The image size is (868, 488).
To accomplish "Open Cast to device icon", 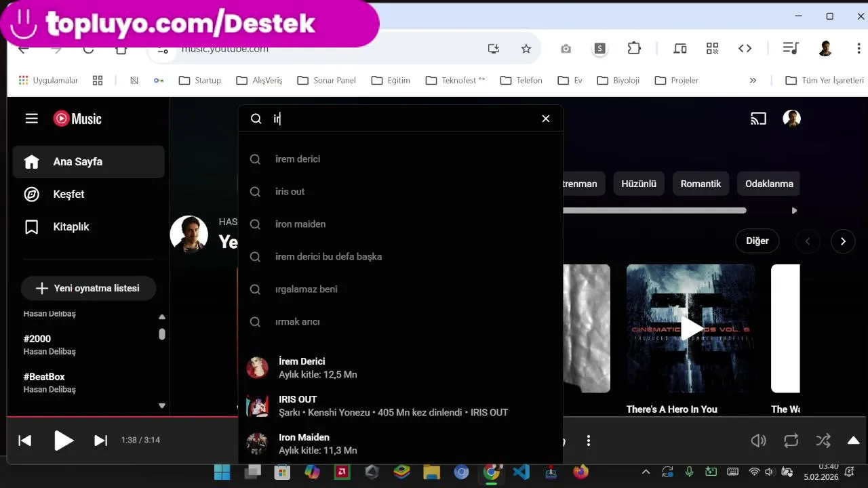I will click(x=758, y=119).
